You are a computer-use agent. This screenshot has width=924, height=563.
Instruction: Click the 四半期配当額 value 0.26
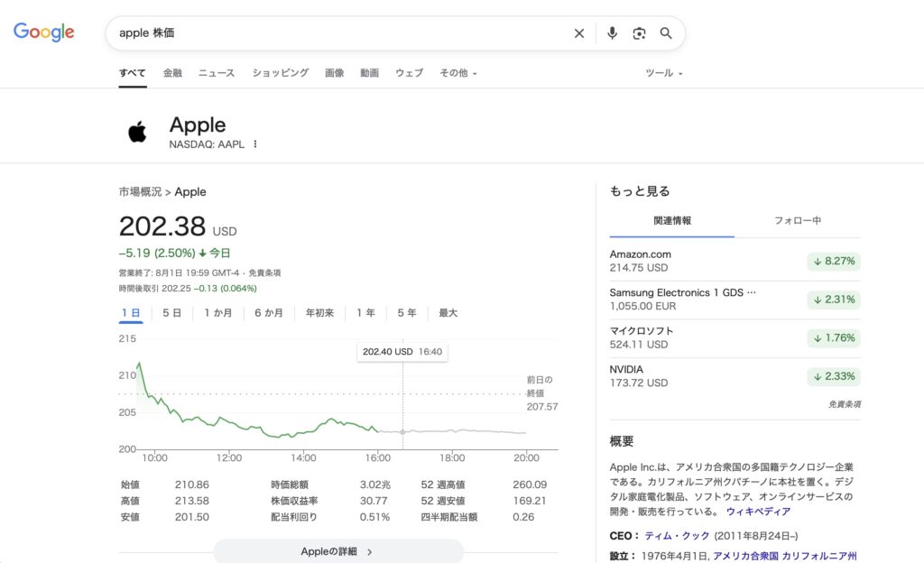523,517
